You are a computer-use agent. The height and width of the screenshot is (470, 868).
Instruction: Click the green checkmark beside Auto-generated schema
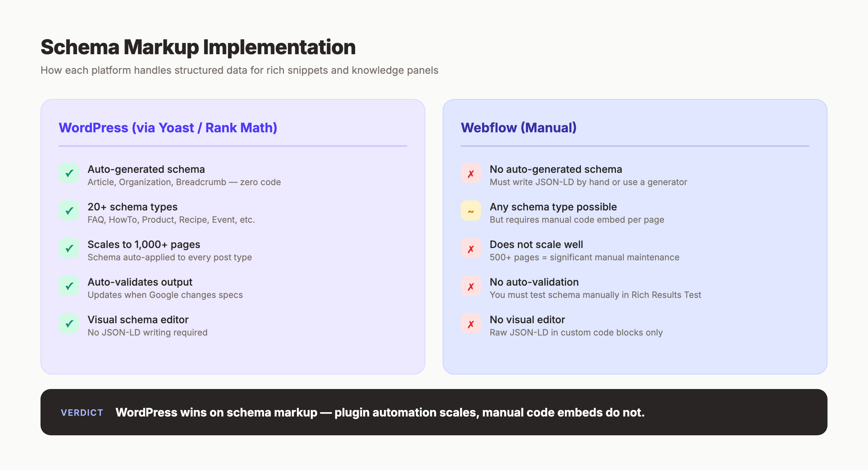coord(69,173)
